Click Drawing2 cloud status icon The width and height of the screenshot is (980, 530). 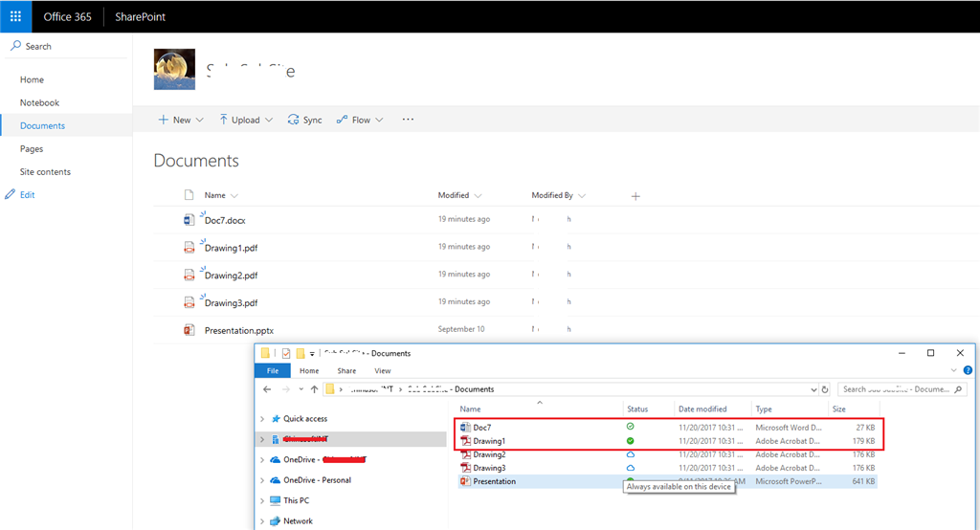[631, 454]
